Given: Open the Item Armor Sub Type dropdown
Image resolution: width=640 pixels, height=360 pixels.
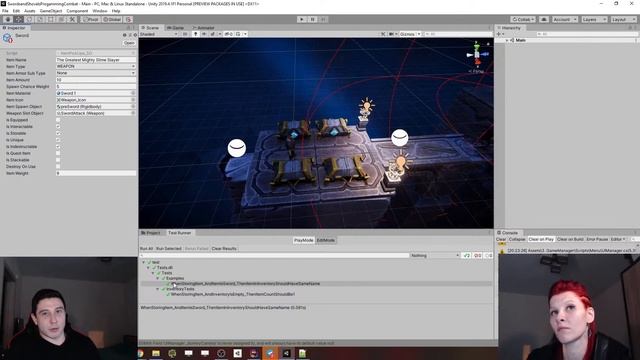Looking at the screenshot, I should coord(96,73).
